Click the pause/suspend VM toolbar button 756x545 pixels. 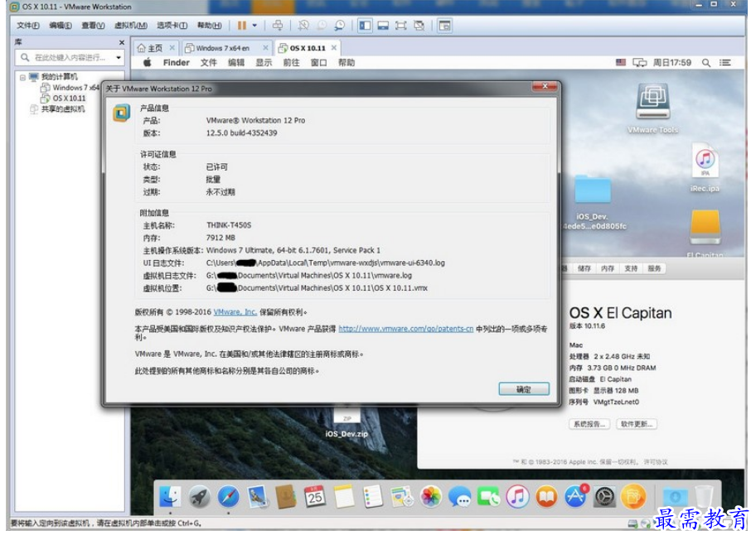coord(241,25)
